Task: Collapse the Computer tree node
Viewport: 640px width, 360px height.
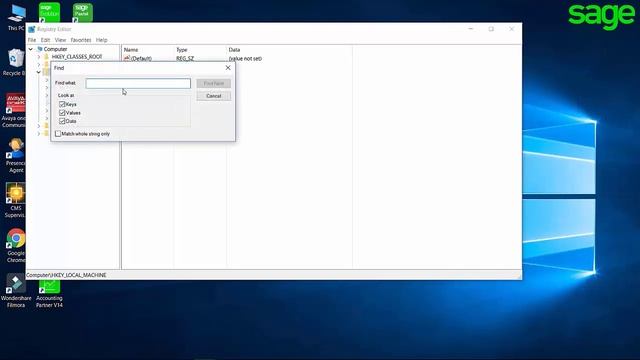Action: point(31,49)
